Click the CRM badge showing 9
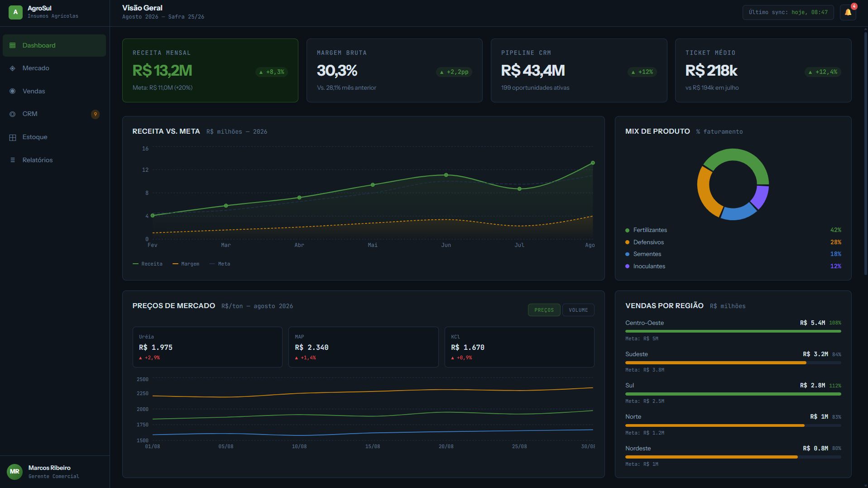This screenshot has height=488, width=868. pyautogui.click(x=95, y=114)
